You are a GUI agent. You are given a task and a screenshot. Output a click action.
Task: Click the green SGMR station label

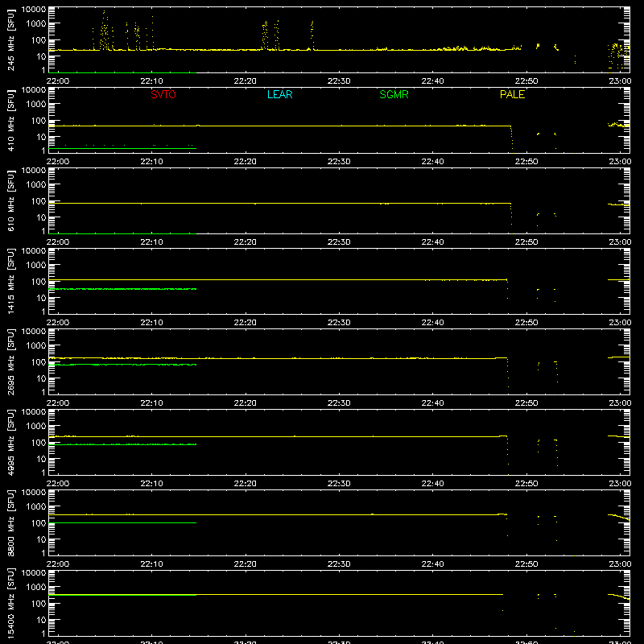click(x=394, y=94)
